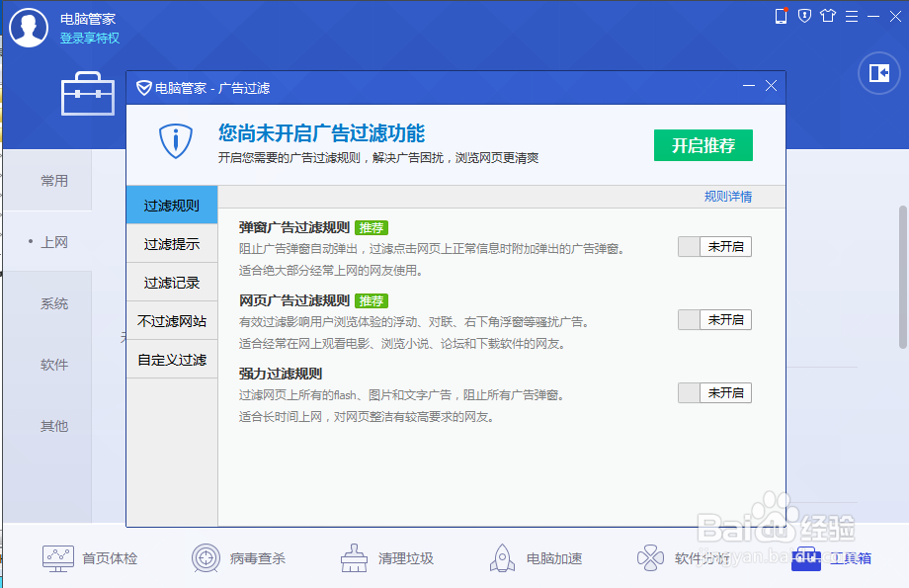
Task: Click the shield account protection icon
Action: coord(804,16)
